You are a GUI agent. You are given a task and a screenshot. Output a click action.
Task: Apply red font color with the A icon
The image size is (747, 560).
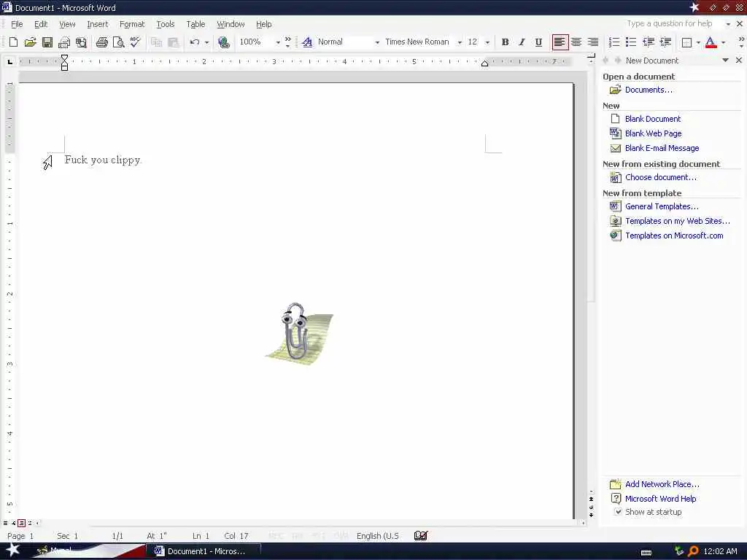[x=711, y=42]
